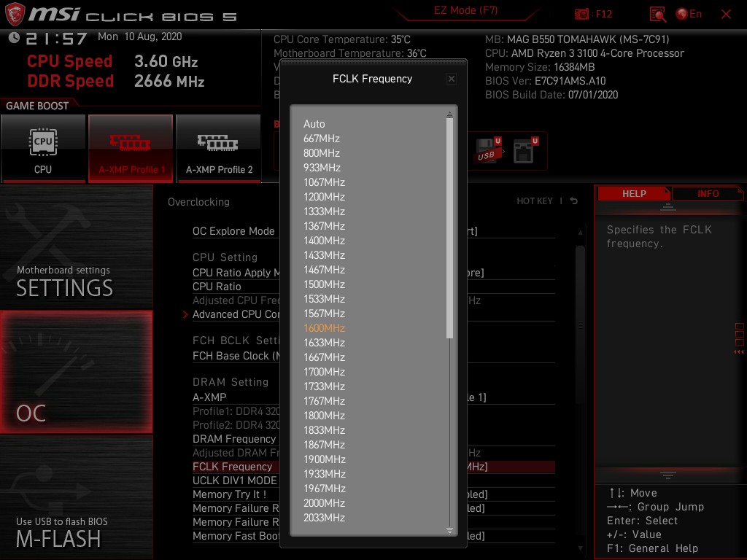Select 1067MHz FCLK option

(324, 182)
